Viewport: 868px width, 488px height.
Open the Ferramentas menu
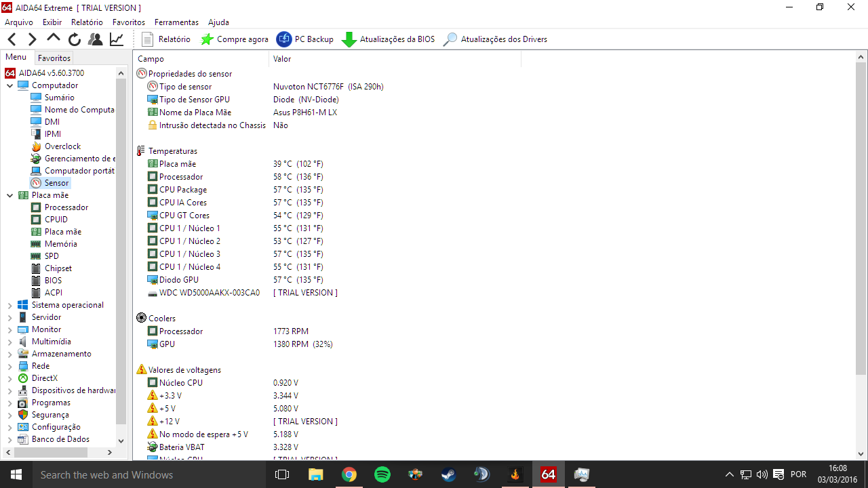tap(176, 22)
